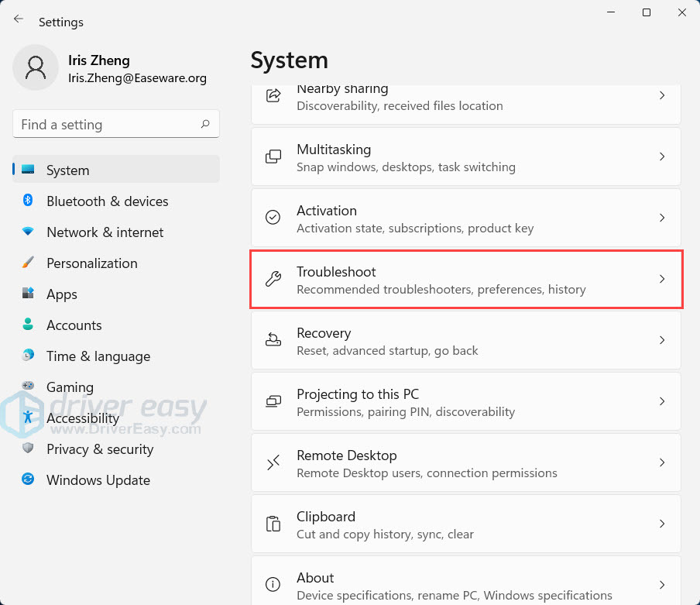Go to Privacy & security section
The image size is (700, 605).
[99, 449]
